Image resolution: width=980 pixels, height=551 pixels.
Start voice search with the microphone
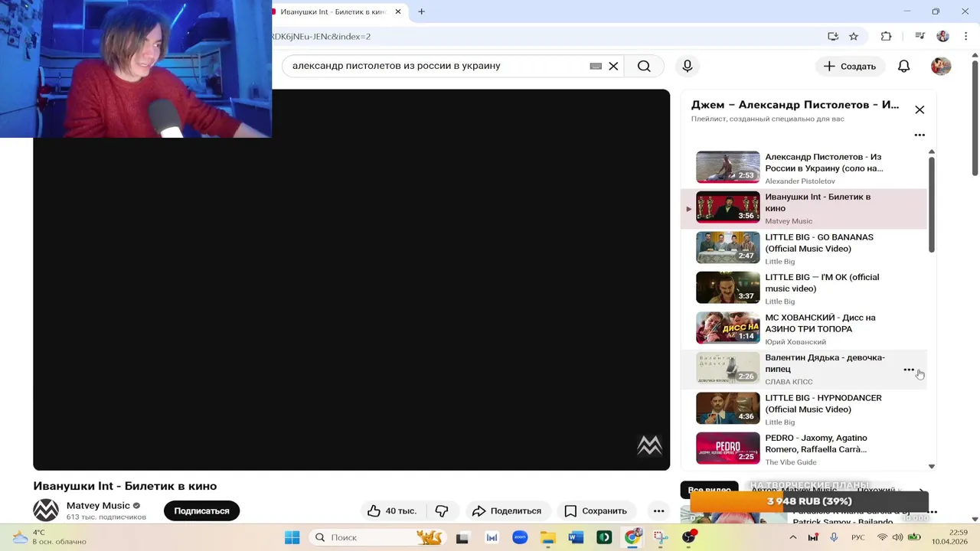[688, 66]
